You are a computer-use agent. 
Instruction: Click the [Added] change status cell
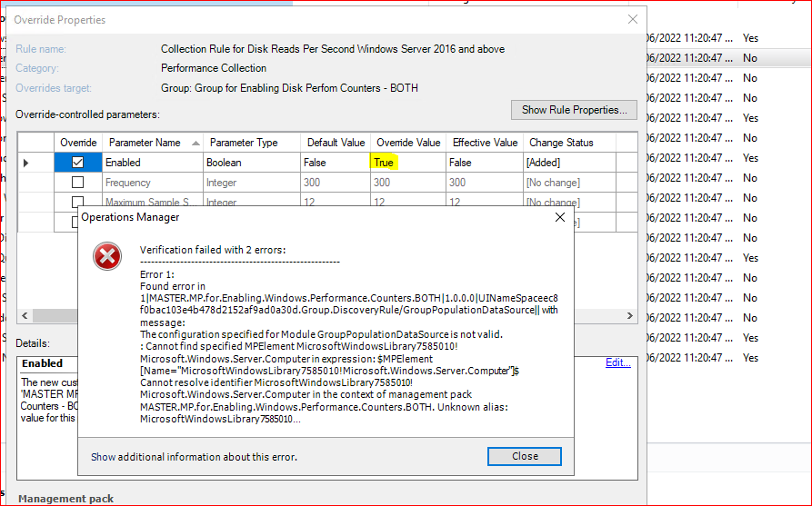pos(569,163)
